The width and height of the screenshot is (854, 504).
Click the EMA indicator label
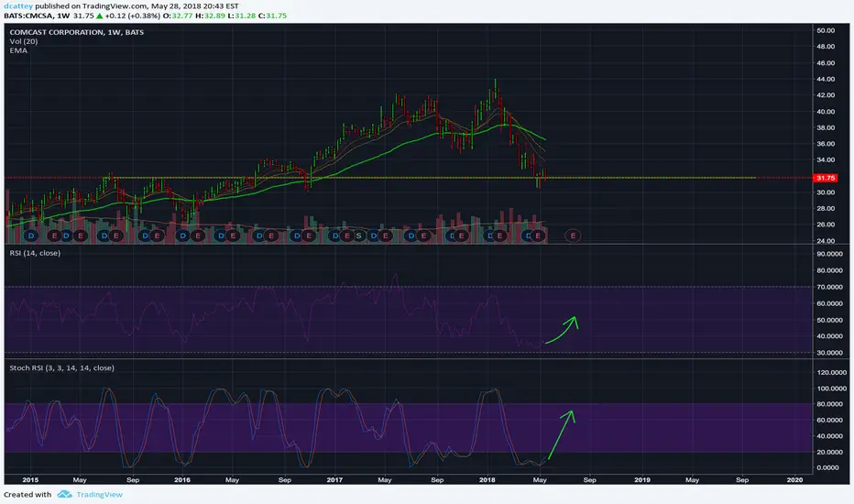[18, 50]
